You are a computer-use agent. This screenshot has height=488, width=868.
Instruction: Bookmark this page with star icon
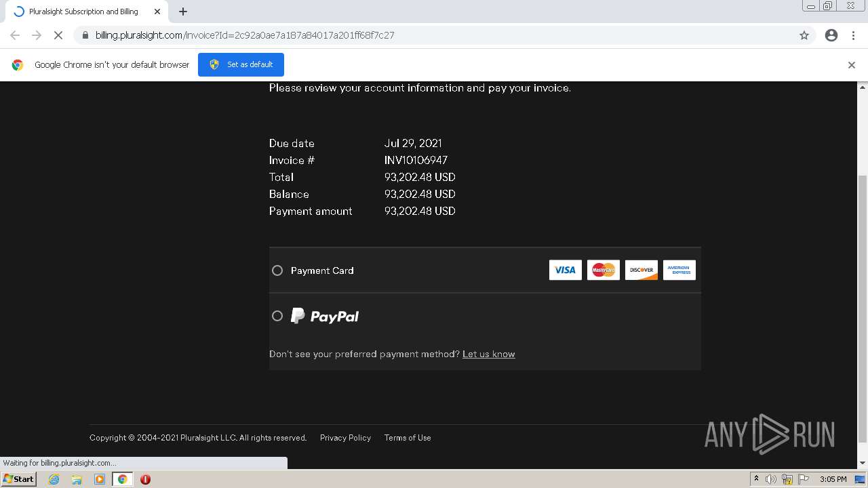804,35
